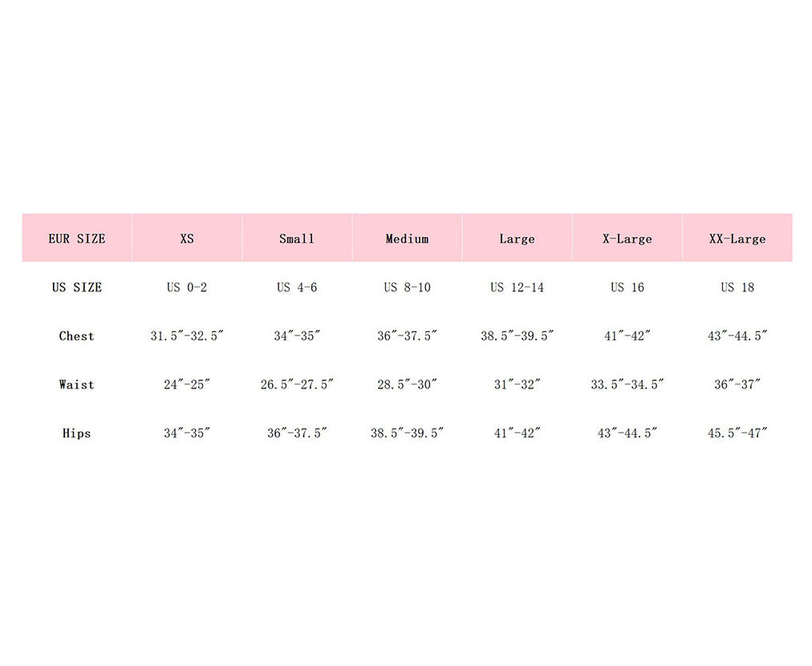Select the X-Large column header
Viewport: 812px width, 666px height.
pyautogui.click(x=627, y=238)
